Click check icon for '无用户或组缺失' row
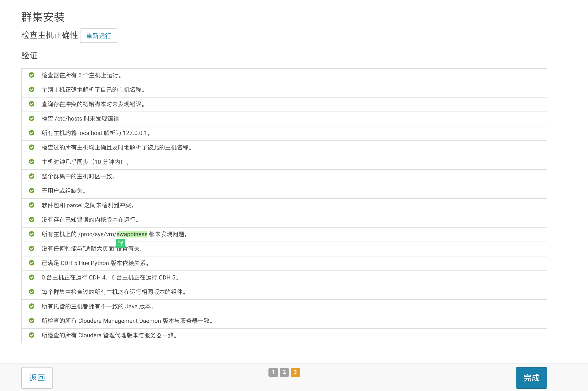The image size is (588, 391). click(x=32, y=191)
